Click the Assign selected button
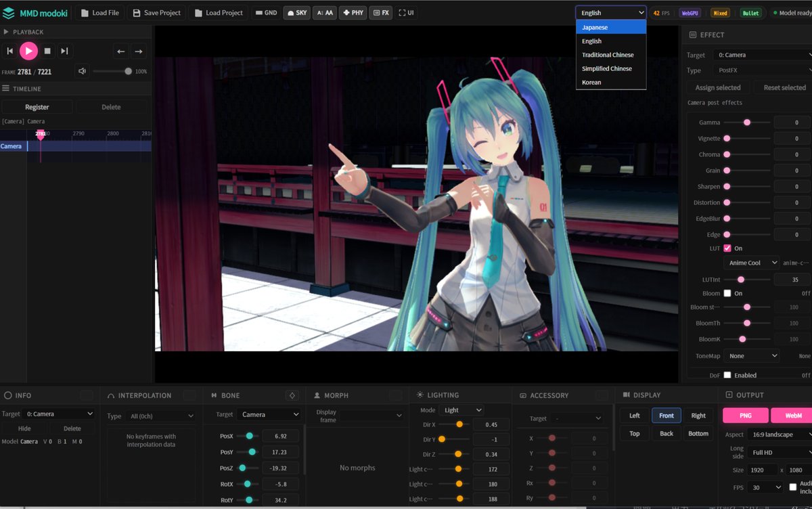Screen dimensions: 812x509 (x=718, y=87)
